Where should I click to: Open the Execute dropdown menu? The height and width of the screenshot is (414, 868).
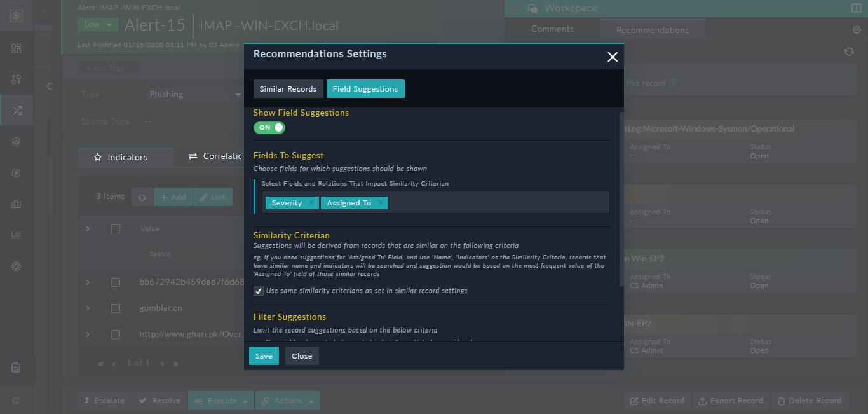click(x=220, y=400)
